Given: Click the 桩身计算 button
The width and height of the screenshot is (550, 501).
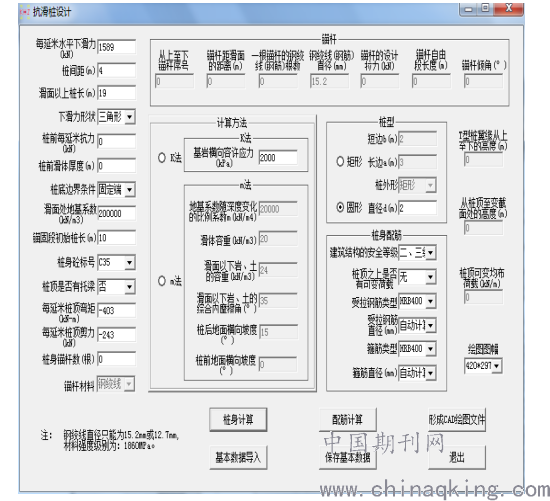Looking at the screenshot, I should click(x=238, y=419).
